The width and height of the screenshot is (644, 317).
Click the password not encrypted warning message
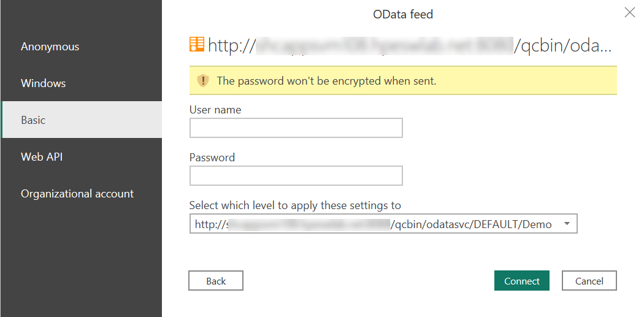pos(326,81)
